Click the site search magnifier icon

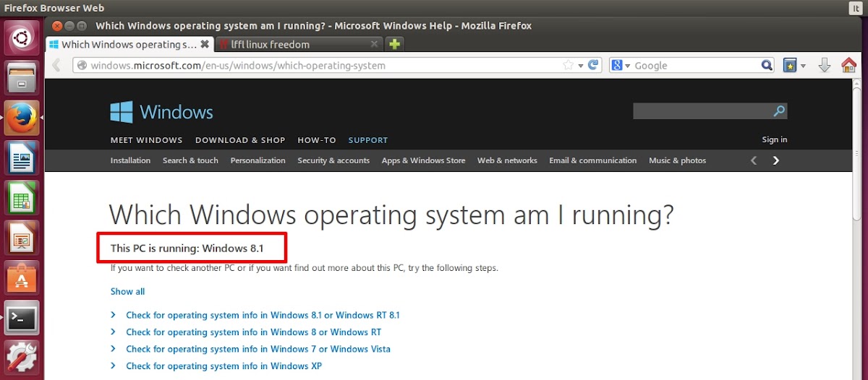[x=779, y=111]
